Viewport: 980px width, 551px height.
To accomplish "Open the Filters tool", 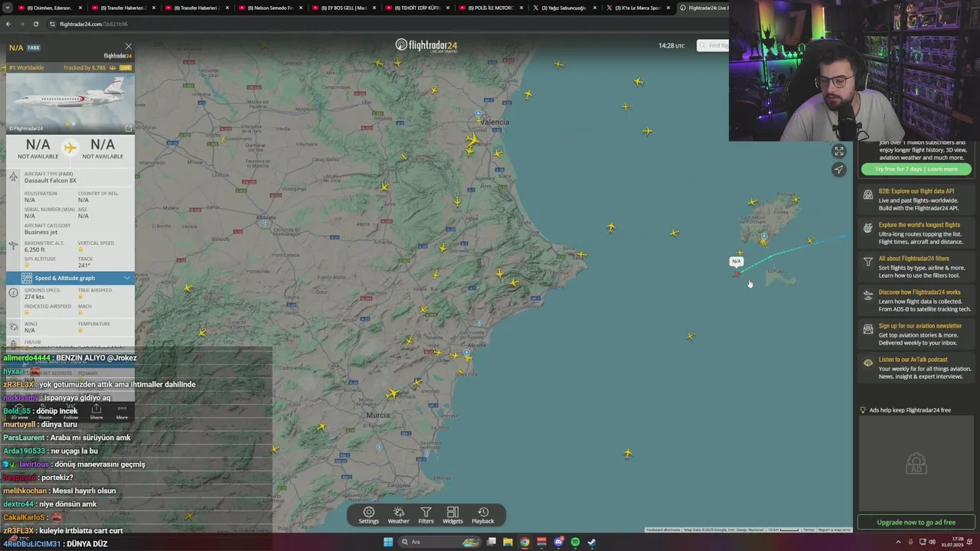I will (426, 515).
